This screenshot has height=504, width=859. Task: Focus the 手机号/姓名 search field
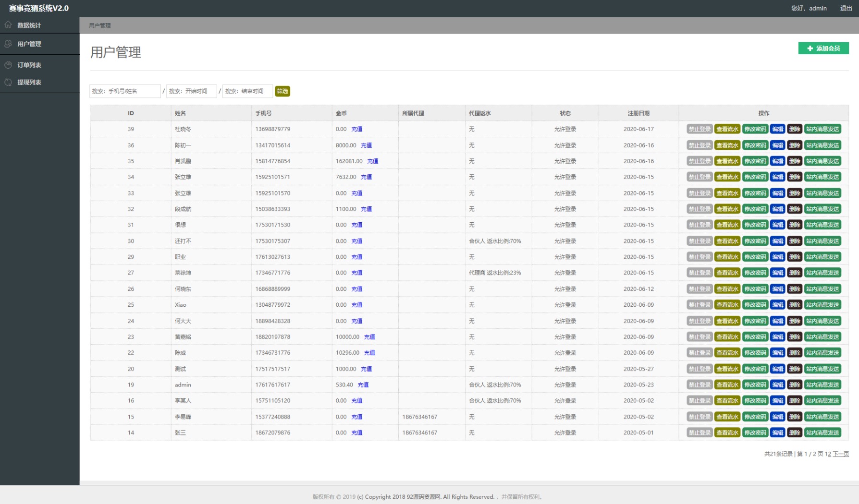tap(125, 91)
